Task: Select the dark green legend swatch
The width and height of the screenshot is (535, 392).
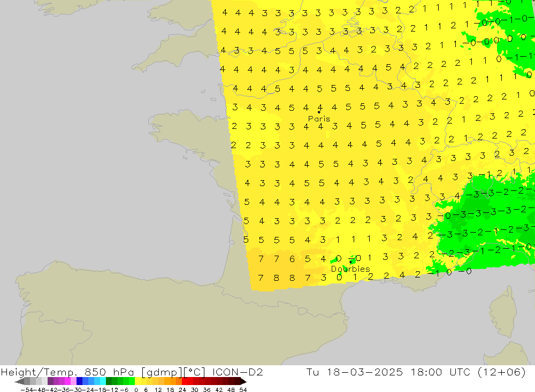Action: 109,381
